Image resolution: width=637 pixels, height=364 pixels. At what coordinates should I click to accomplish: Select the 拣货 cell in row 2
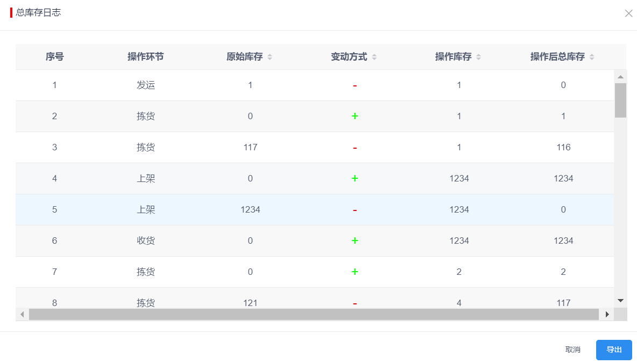pyautogui.click(x=146, y=117)
